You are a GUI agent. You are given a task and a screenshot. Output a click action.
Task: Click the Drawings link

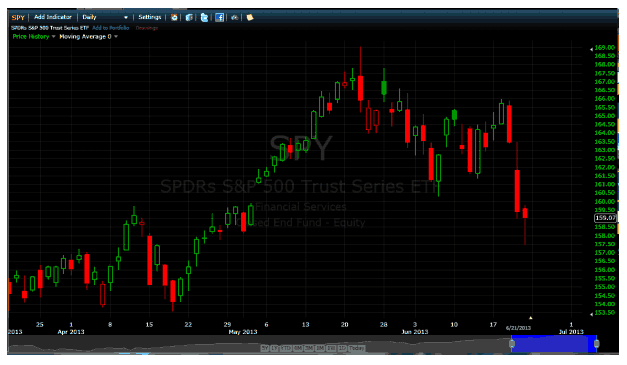(147, 28)
